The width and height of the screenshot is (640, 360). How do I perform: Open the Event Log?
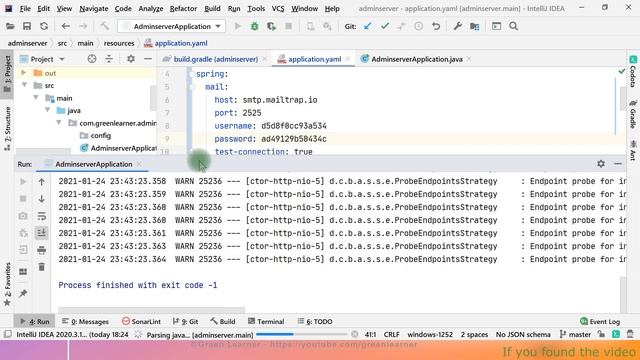click(x=600, y=322)
